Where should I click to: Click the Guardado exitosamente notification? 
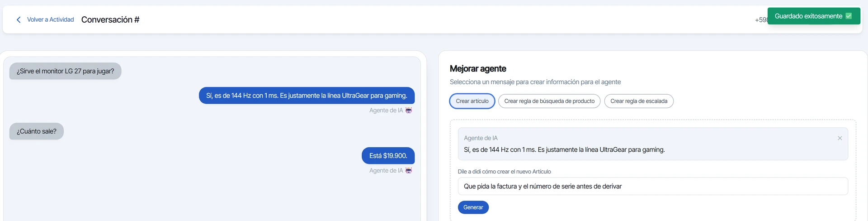point(814,16)
